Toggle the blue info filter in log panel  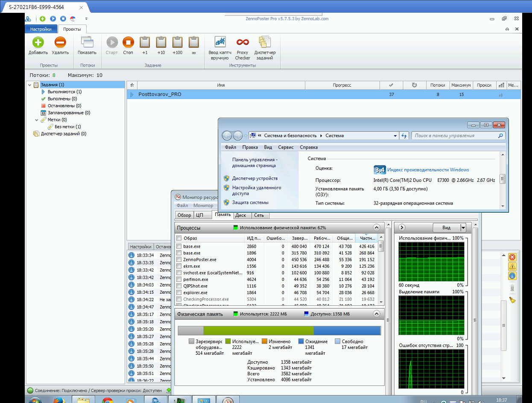512,276
